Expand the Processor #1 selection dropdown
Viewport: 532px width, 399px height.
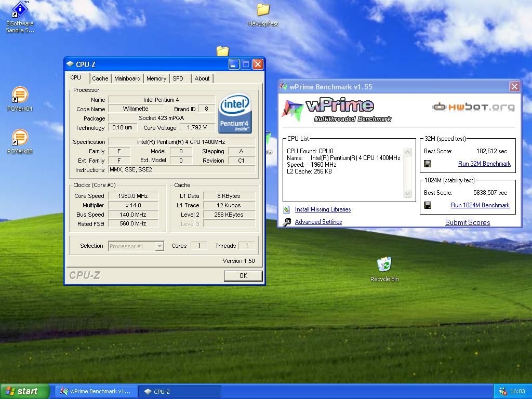coord(159,246)
